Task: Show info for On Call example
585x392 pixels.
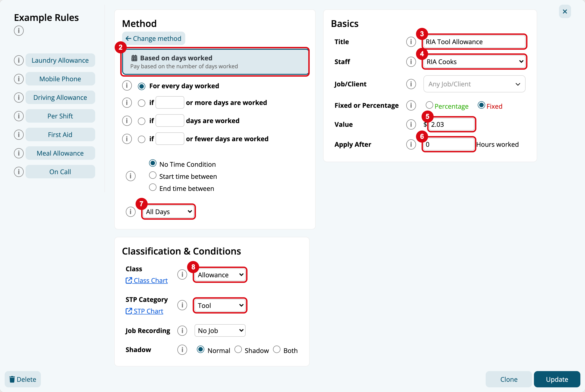Action: click(x=19, y=172)
